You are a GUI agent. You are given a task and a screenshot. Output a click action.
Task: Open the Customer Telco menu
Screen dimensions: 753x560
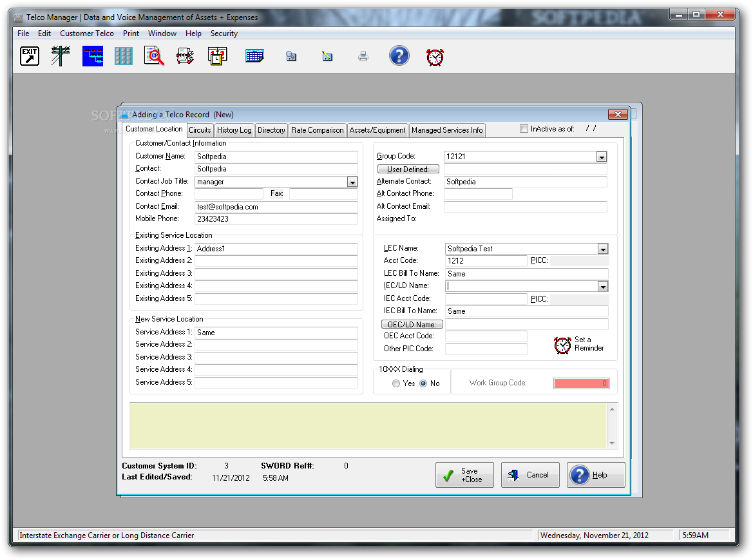pyautogui.click(x=87, y=34)
